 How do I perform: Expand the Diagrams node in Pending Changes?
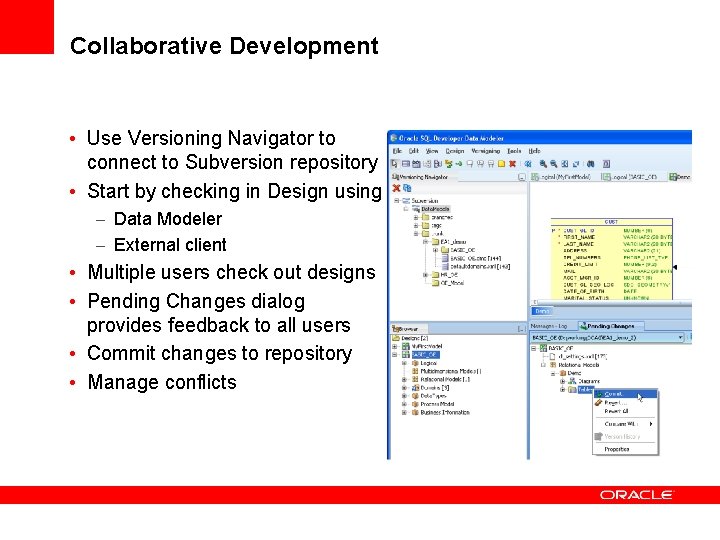tap(563, 381)
